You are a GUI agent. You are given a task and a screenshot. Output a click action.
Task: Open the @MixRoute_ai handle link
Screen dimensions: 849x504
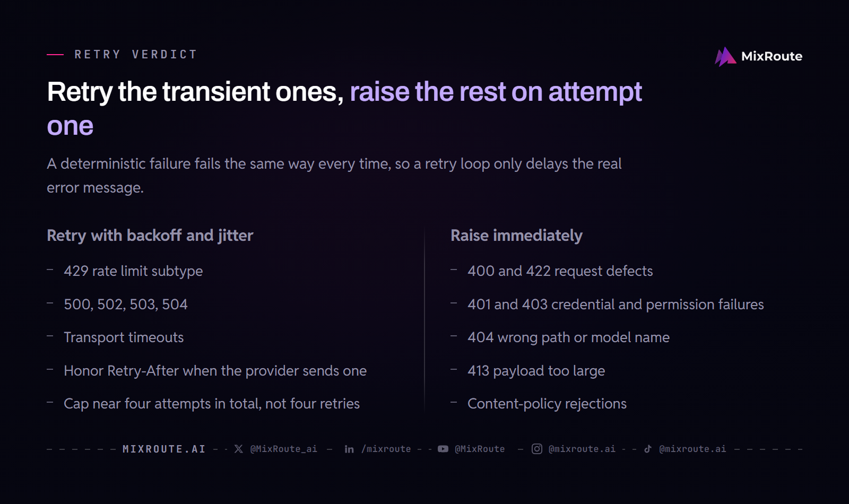point(284,449)
